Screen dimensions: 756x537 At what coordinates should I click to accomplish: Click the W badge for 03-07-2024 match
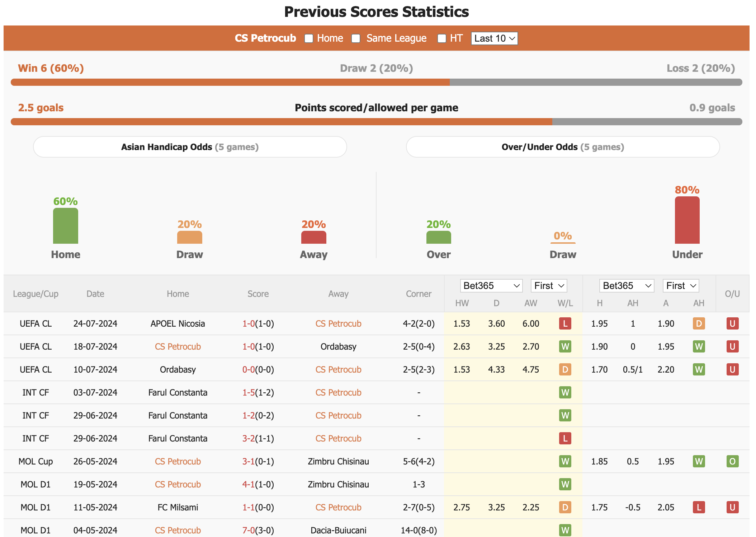tap(565, 392)
